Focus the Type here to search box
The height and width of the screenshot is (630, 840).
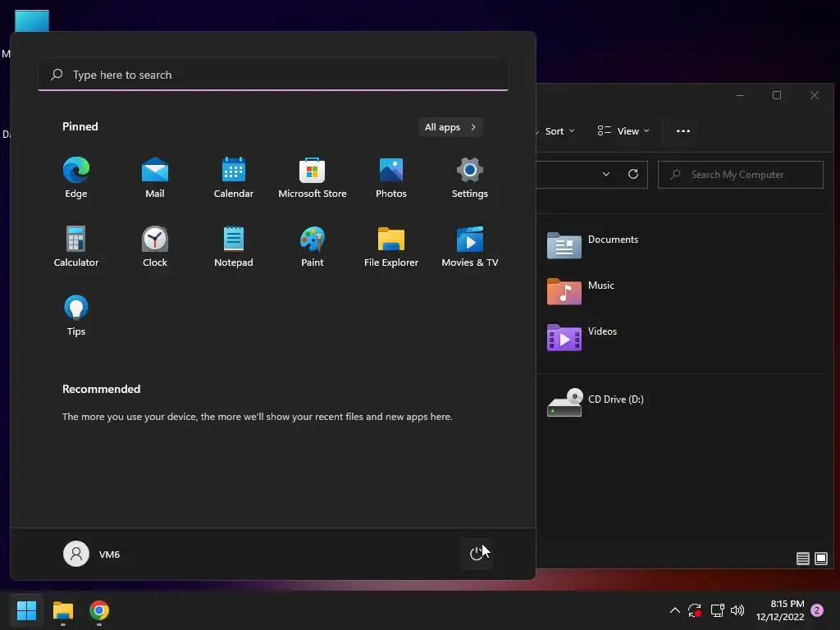click(273, 75)
